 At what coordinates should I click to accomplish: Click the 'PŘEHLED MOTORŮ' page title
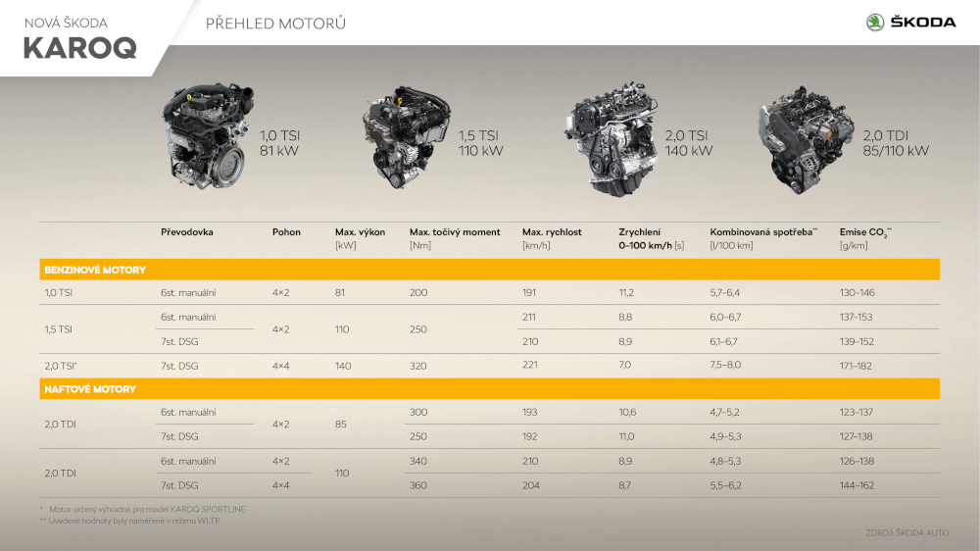pos(275,24)
